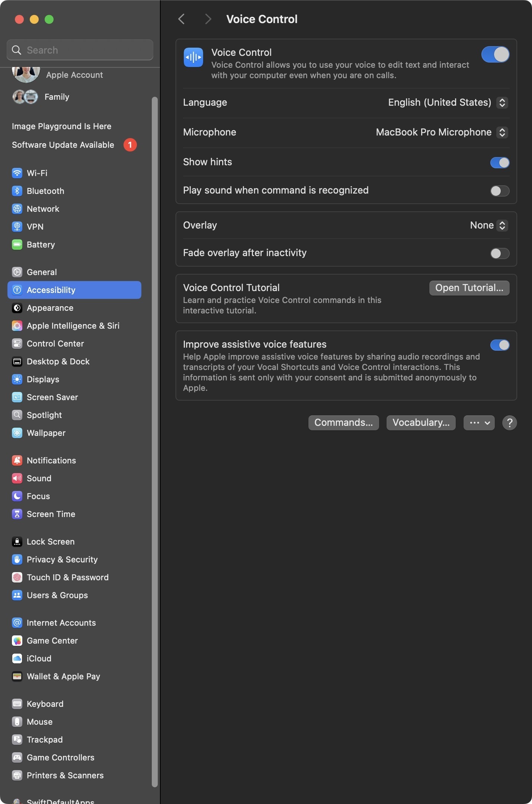Click the Mouse icon in sidebar
The height and width of the screenshot is (804, 532).
coord(17,722)
